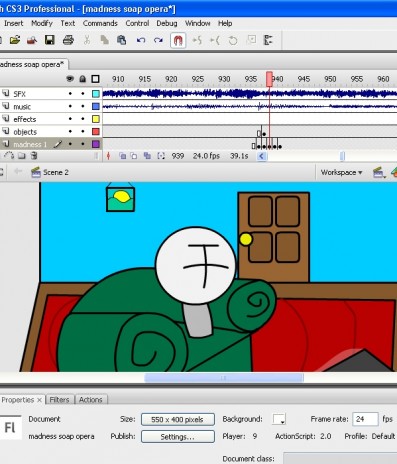Hide the effects layer via visibility dot
Viewport: 397px width, 464px height.
coord(70,119)
